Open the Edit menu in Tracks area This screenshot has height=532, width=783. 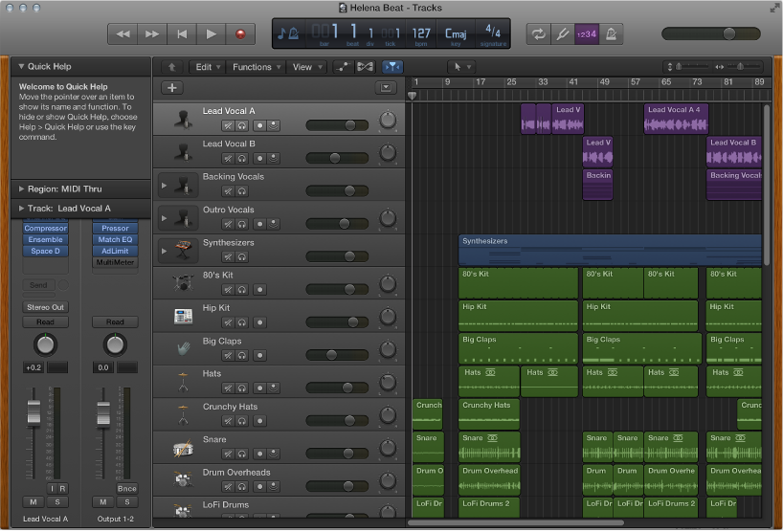coord(207,67)
